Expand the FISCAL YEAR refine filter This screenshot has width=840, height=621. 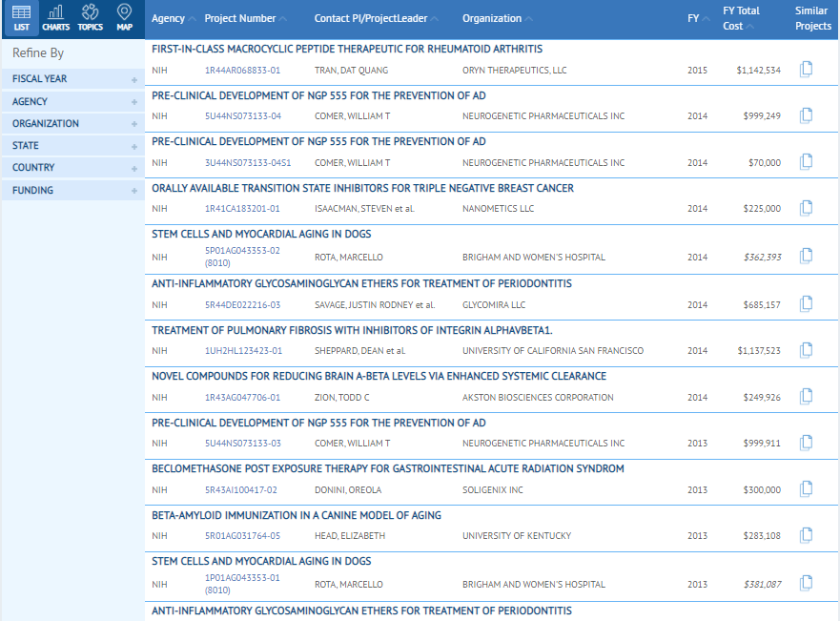pos(73,79)
